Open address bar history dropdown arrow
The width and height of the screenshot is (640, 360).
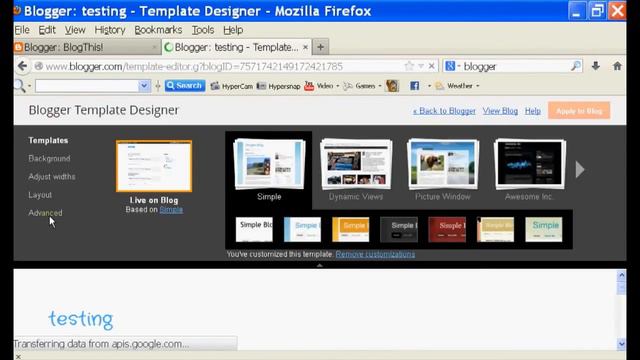(x=421, y=66)
